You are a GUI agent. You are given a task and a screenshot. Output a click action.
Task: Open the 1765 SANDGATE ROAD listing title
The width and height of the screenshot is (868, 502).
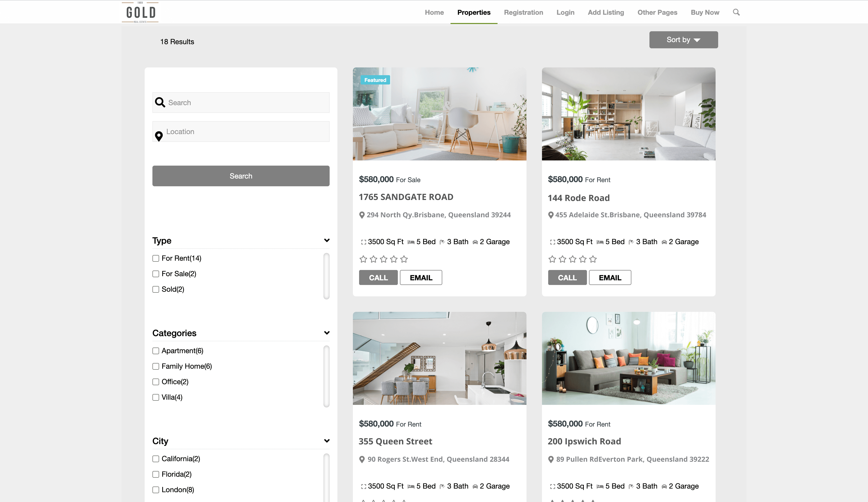pos(406,197)
